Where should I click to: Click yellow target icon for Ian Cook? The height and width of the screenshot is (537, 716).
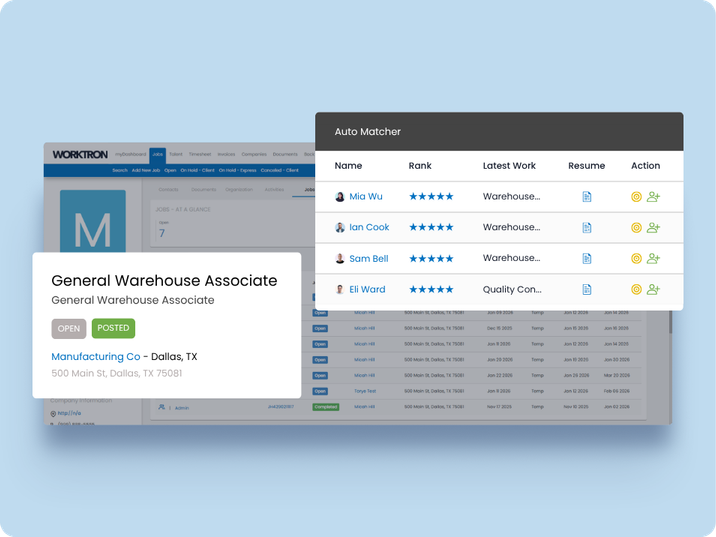(x=636, y=228)
